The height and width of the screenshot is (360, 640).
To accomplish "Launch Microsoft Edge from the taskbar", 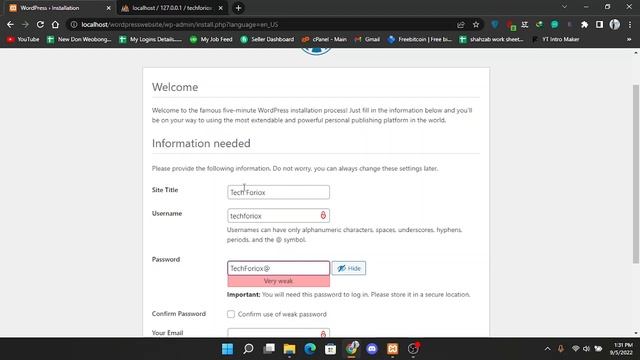I will click(x=310, y=349).
